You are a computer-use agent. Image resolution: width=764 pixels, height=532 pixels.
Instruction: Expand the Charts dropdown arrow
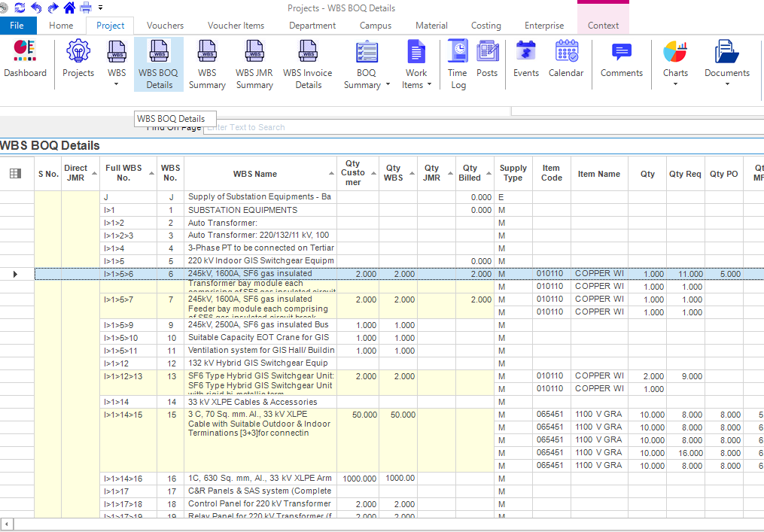pos(675,84)
